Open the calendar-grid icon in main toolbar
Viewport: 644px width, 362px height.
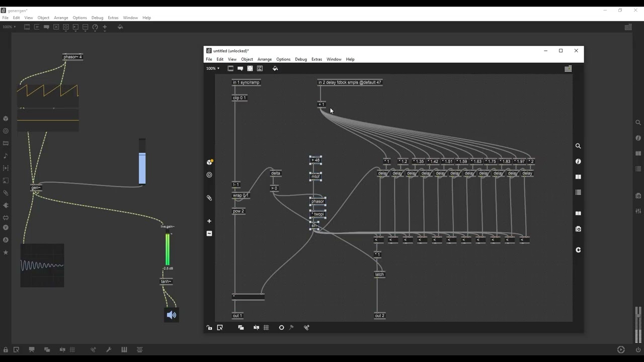pos(628,27)
